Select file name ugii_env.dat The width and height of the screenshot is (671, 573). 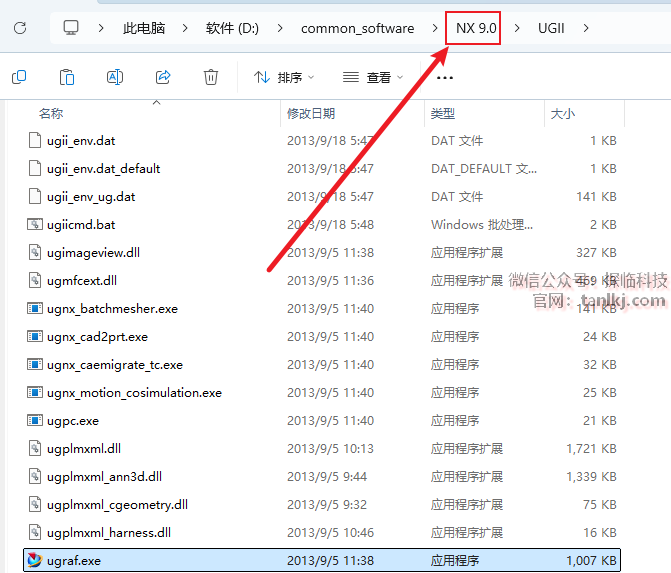[81, 141]
